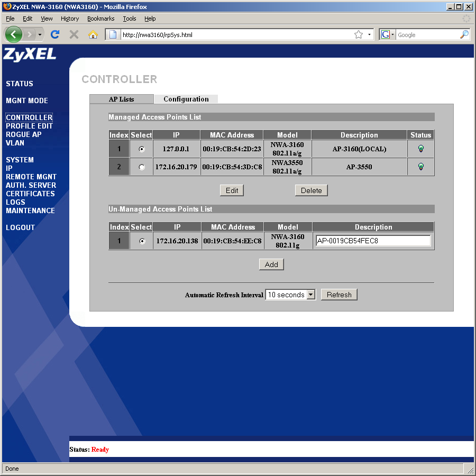Image resolution: width=476 pixels, height=476 pixels.
Task: Open the LOGS sidebar link
Action: (15, 202)
